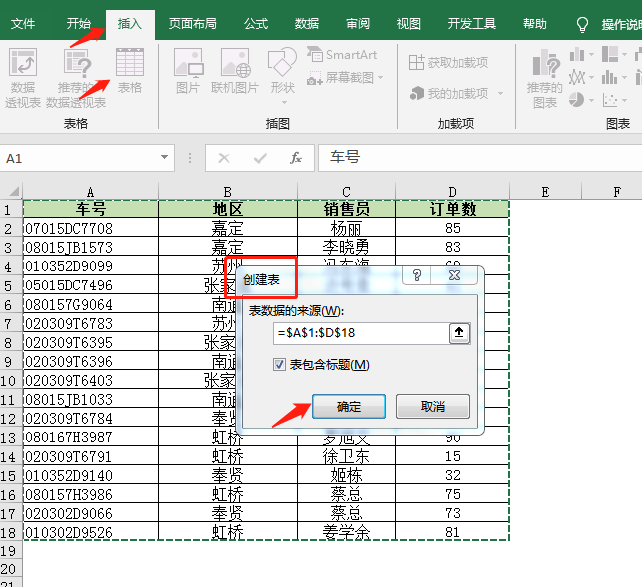Expand the statistic chart dropdown arrow
The width and height of the screenshot is (642, 587).
(x=624, y=77)
